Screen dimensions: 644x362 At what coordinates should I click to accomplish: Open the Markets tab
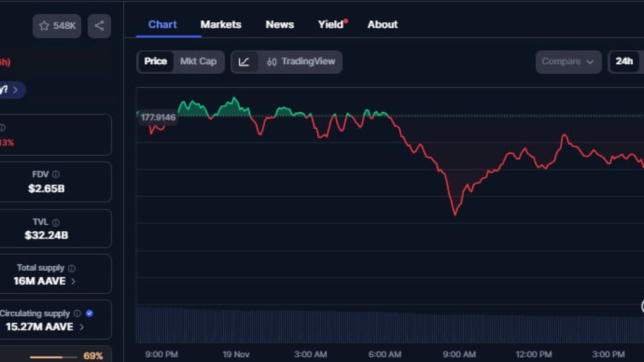[221, 25]
